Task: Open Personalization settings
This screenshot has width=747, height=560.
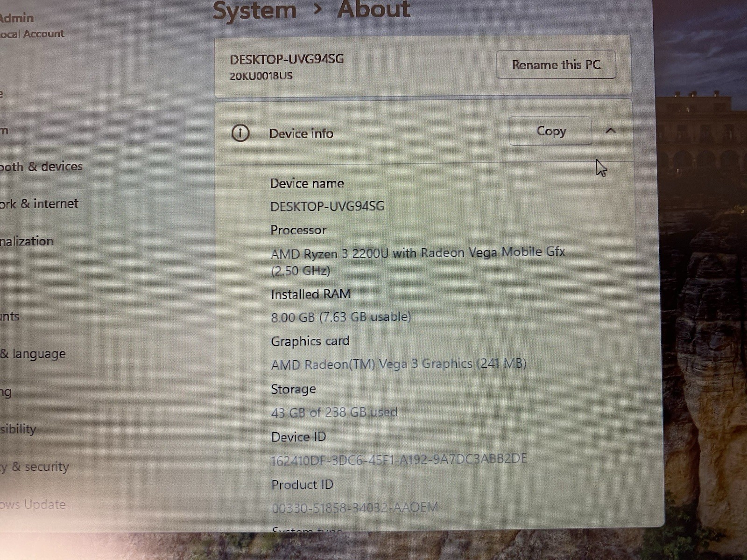Action: coord(27,241)
